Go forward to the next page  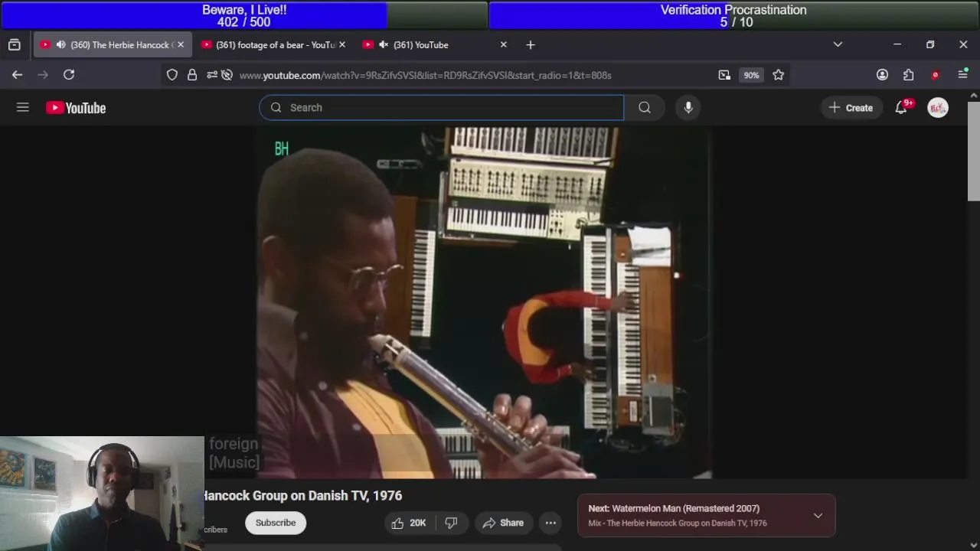43,74
